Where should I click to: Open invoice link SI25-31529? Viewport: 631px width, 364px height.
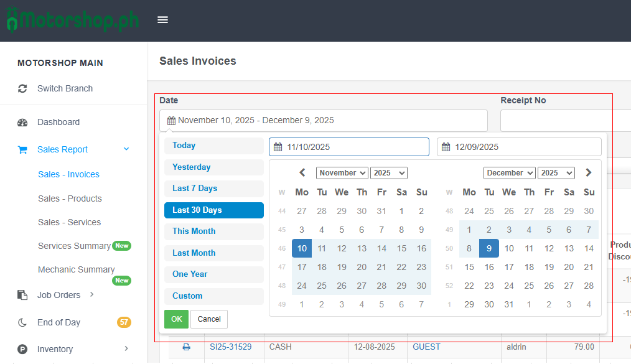[x=230, y=347]
